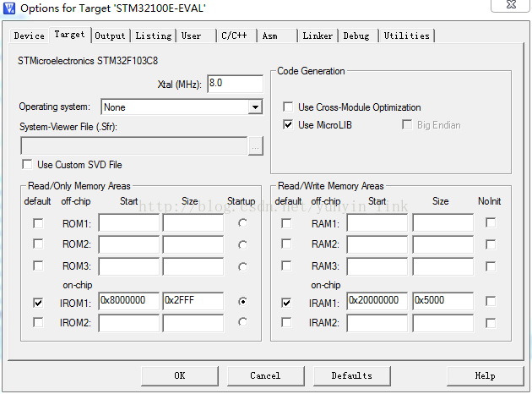Click the Keil uVision title bar icon

point(9,8)
